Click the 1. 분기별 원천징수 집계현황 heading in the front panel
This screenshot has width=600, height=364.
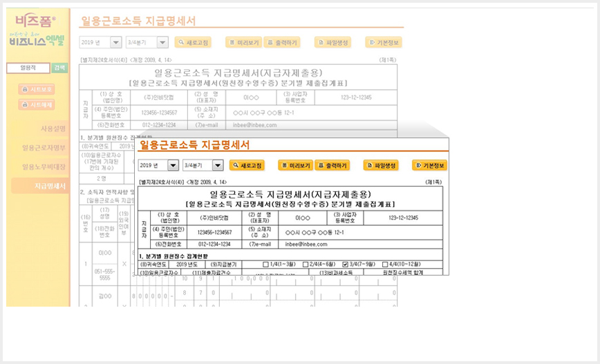click(x=174, y=256)
